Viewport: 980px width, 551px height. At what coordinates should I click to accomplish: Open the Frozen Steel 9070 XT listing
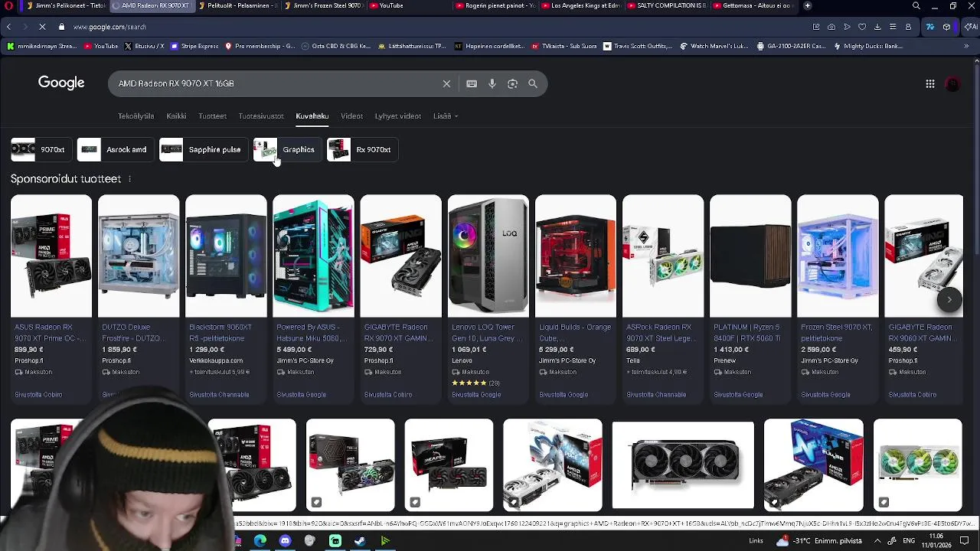coord(837,298)
